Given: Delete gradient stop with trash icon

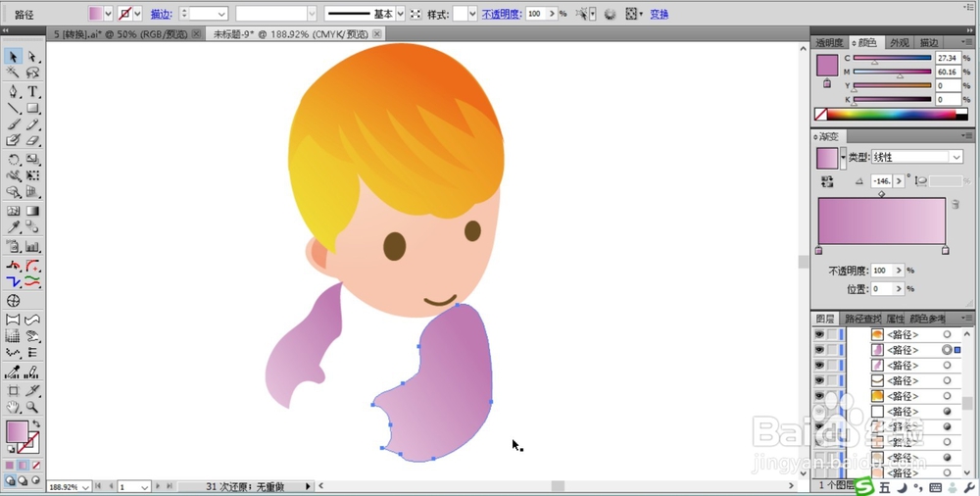Looking at the screenshot, I should pyautogui.click(x=955, y=204).
